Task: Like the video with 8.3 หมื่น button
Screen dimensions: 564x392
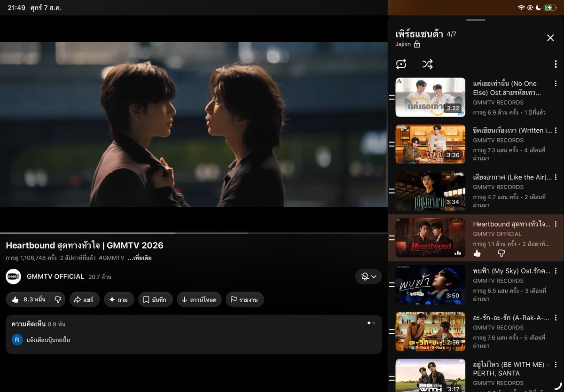Action: click(28, 299)
